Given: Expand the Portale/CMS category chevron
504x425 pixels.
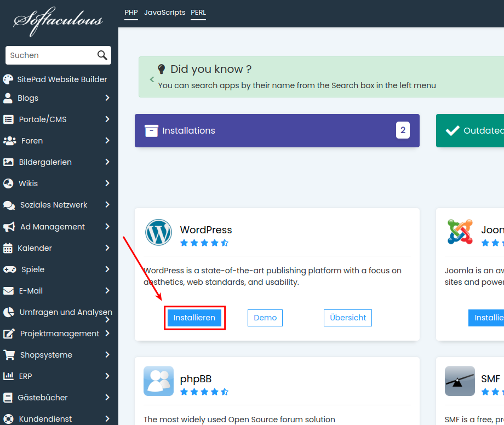Looking at the screenshot, I should click(x=107, y=119).
